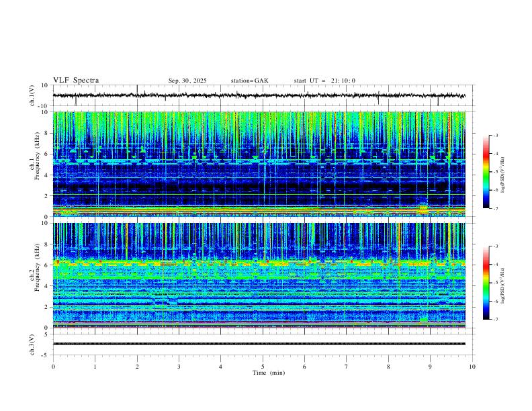532x411 pixels.
Task: Click the "6" kHz tick of ch.2 spectrogram
Action: (46, 265)
